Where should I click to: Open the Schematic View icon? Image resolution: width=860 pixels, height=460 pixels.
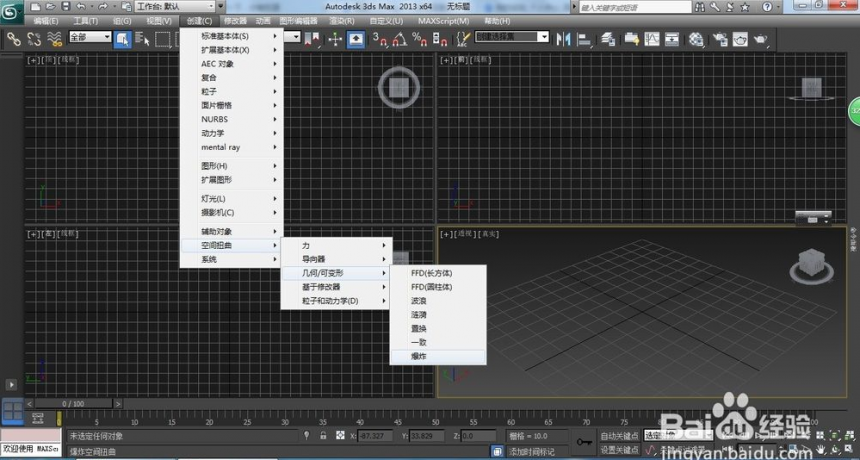pyautogui.click(x=672, y=39)
